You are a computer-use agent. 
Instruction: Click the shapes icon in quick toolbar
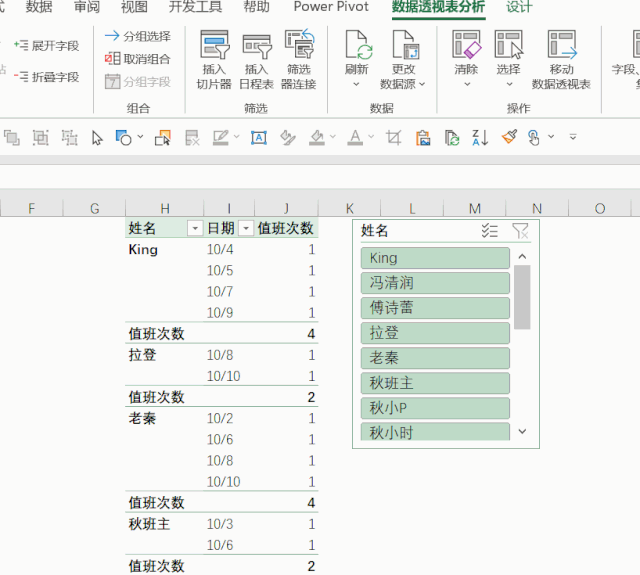123,138
